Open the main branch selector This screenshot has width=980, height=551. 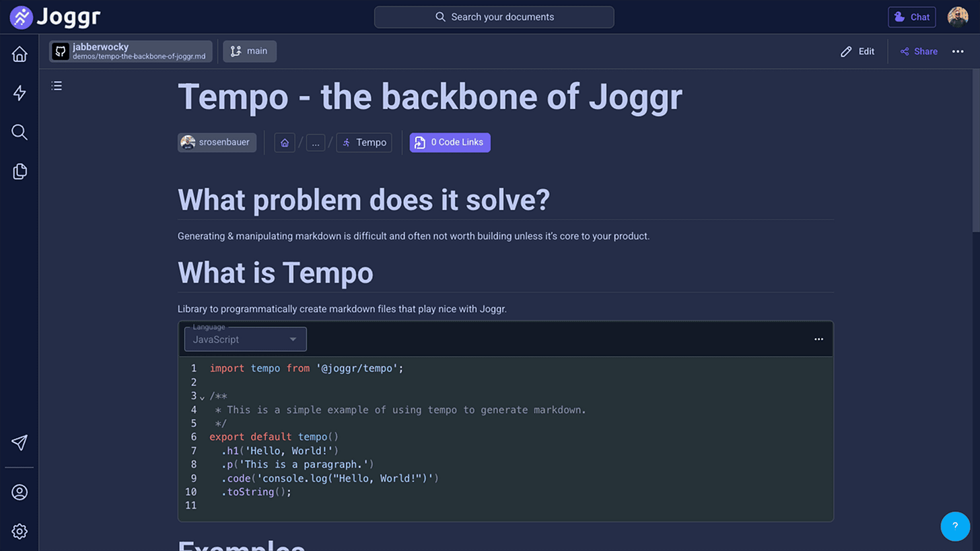point(250,51)
